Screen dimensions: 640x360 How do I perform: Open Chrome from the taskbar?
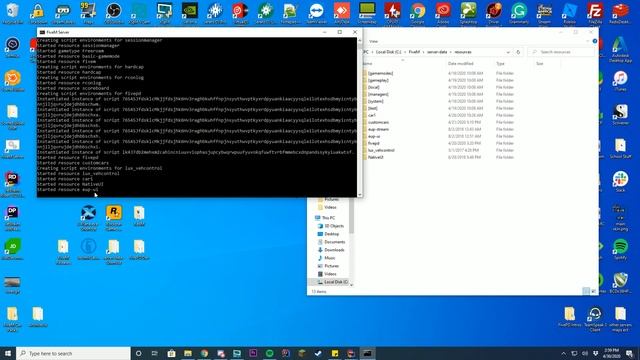click(204, 353)
